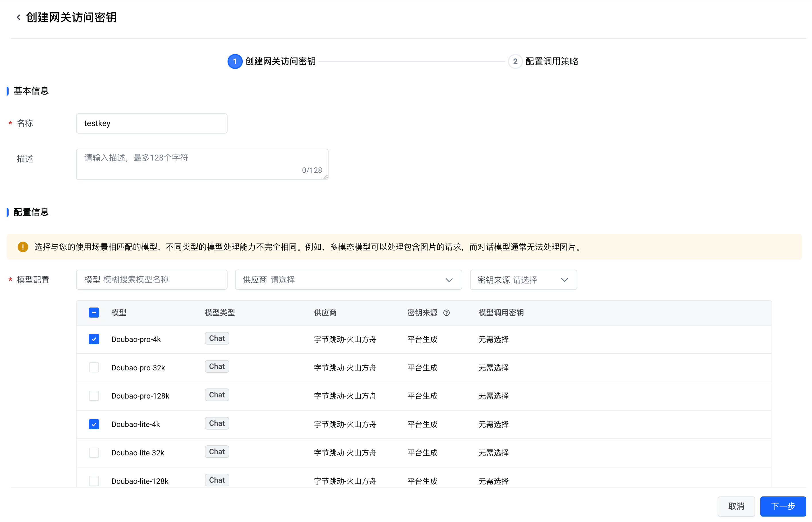The height and width of the screenshot is (522, 812).
Task: Click the 供应商 column header
Action: [325, 312]
